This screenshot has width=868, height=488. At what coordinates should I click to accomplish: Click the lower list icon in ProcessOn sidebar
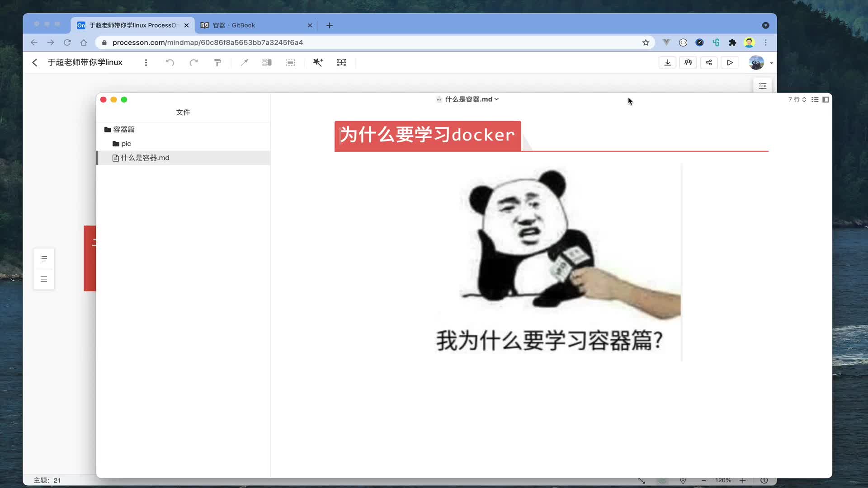[44, 279]
